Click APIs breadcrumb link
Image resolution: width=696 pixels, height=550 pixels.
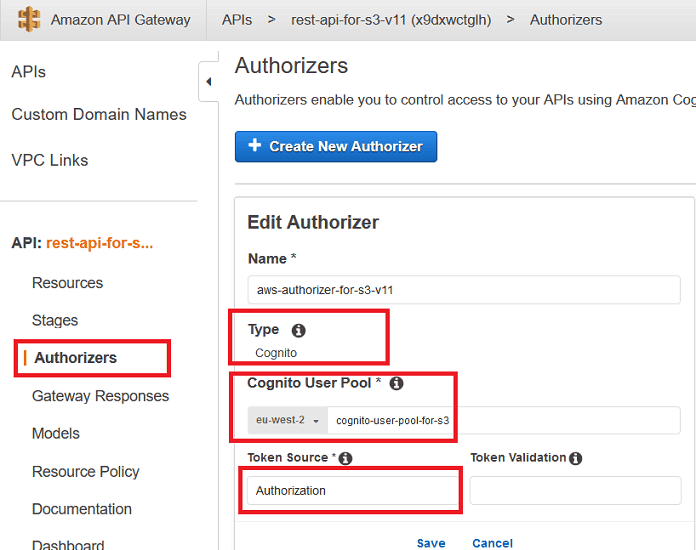coord(237,20)
